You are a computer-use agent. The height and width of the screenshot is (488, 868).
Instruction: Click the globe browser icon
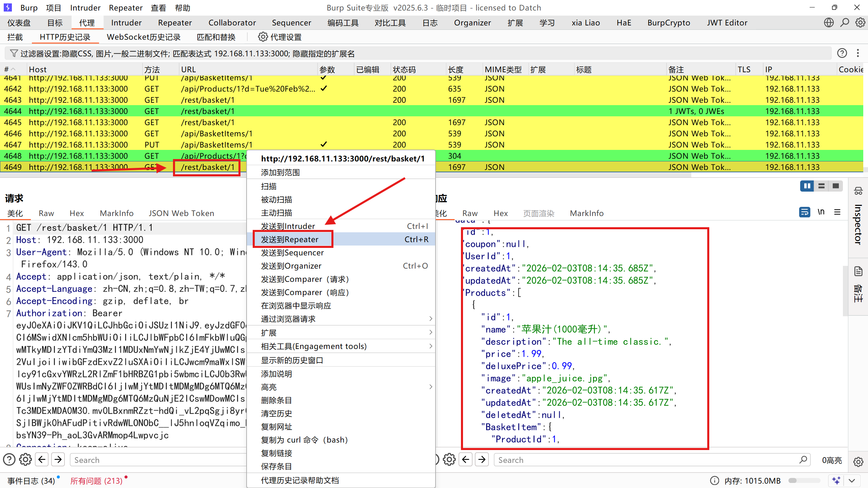coord(829,23)
